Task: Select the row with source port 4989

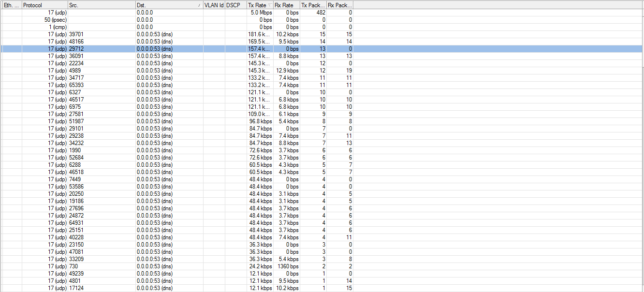Action: pos(322,71)
